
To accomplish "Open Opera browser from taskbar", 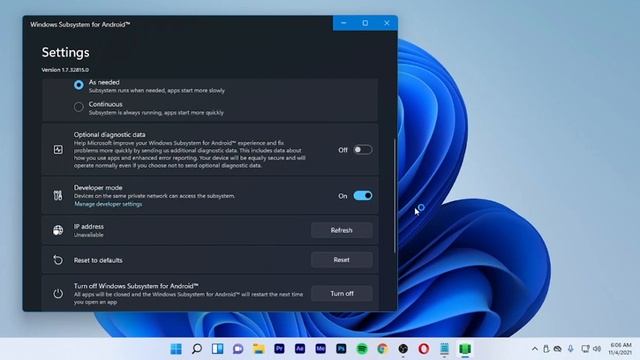I will pyautogui.click(x=424, y=349).
